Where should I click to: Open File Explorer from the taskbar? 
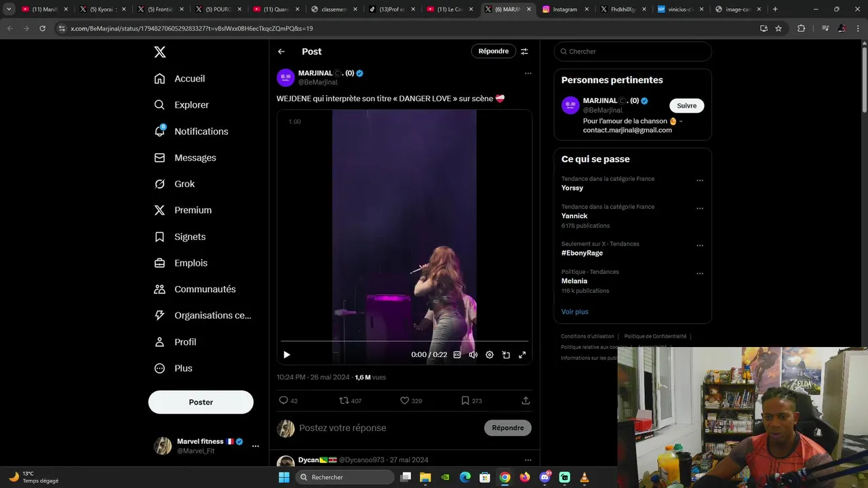coord(425,477)
